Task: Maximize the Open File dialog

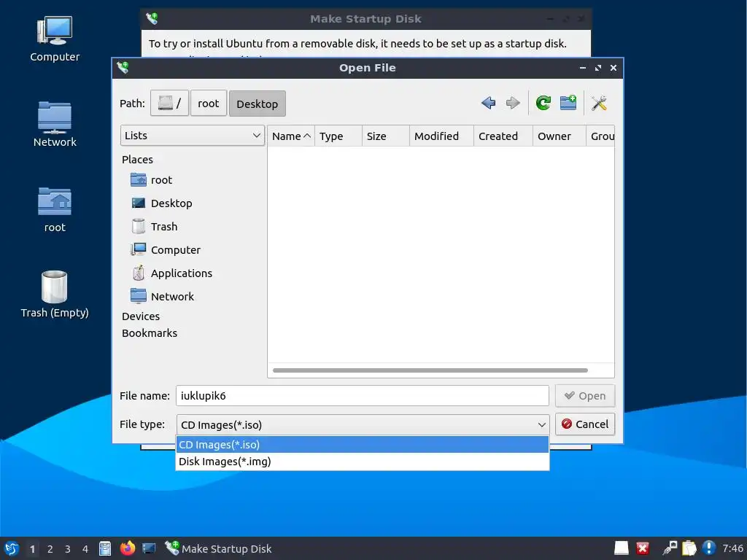Action: pyautogui.click(x=598, y=68)
